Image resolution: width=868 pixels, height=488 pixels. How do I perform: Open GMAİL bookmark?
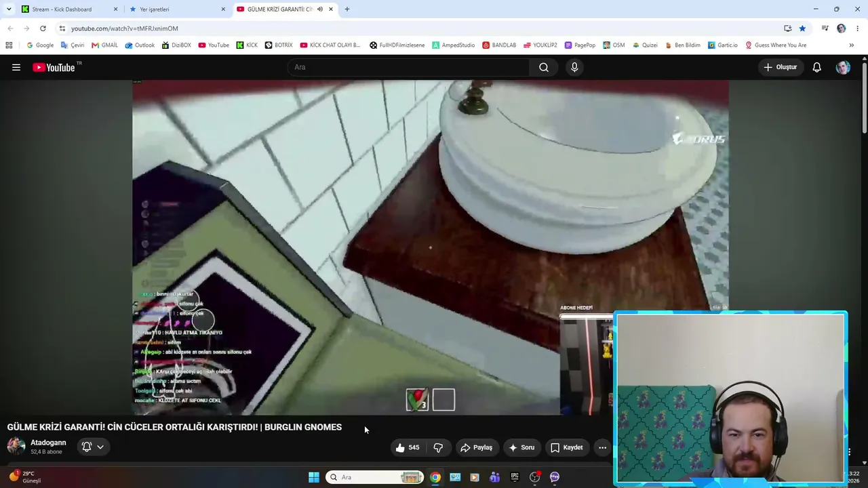[x=104, y=45]
